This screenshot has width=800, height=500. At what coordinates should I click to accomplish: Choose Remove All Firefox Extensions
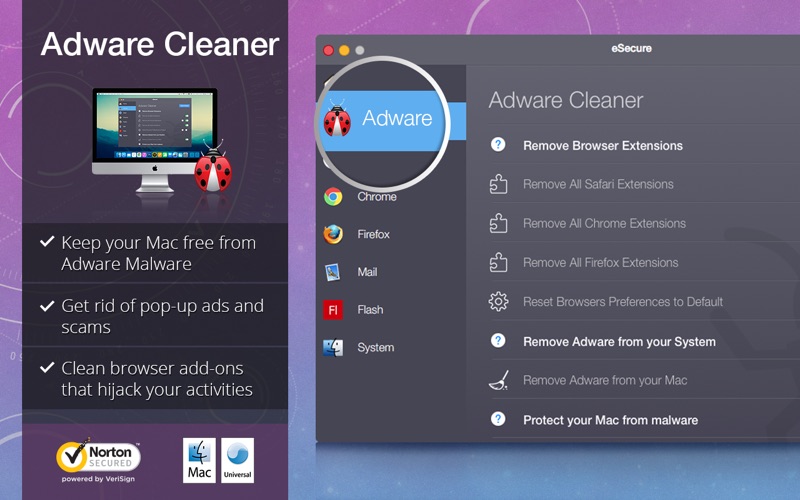601,263
